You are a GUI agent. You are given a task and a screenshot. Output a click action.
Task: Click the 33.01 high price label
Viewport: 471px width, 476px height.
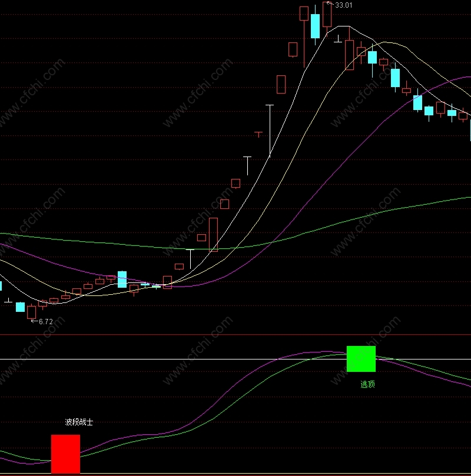[x=343, y=5]
